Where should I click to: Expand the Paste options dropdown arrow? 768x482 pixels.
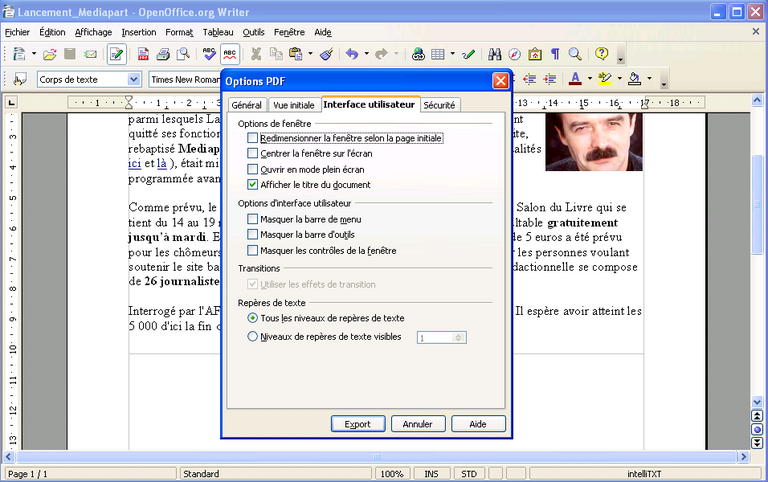tap(310, 53)
